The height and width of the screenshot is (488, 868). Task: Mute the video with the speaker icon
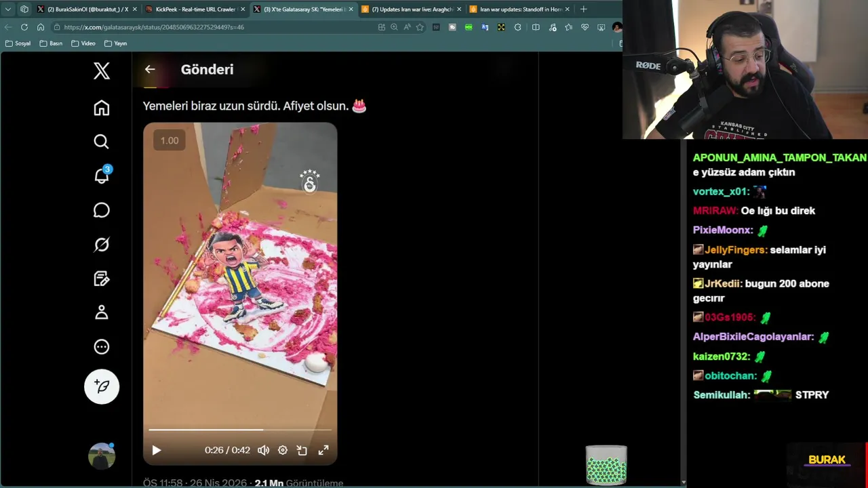click(264, 450)
